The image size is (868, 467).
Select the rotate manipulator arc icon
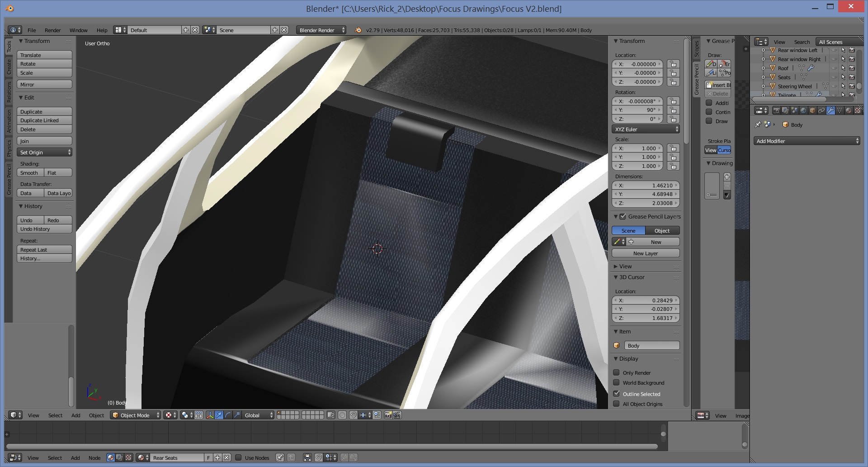point(228,415)
